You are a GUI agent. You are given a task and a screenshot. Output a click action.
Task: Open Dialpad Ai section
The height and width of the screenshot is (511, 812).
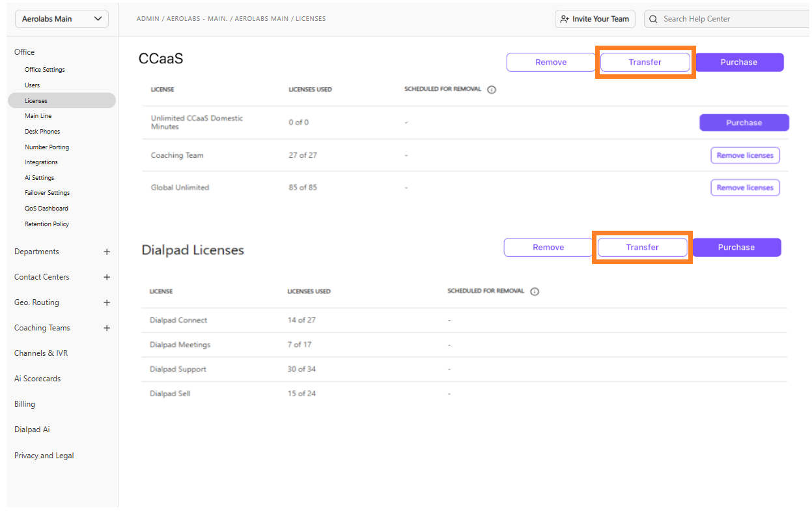pyautogui.click(x=32, y=430)
